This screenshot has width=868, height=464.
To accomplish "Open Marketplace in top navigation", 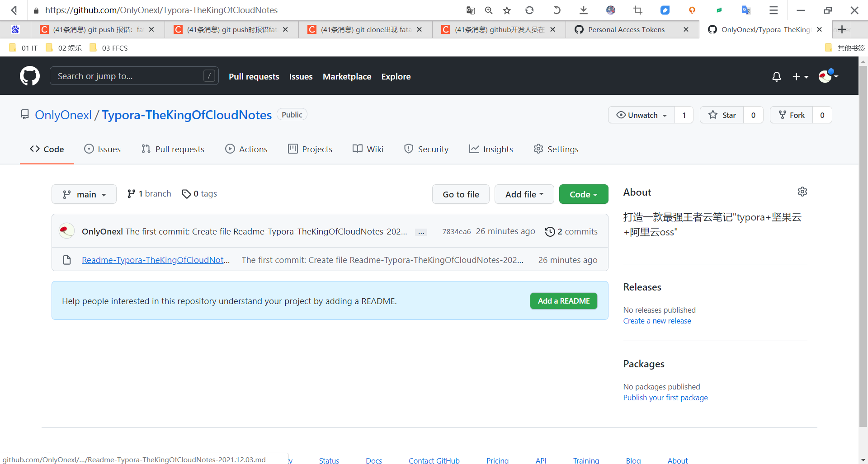I will tap(347, 76).
